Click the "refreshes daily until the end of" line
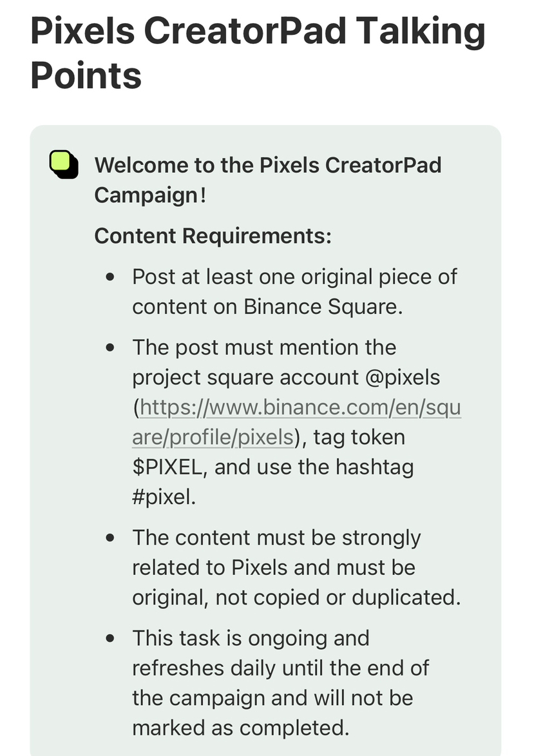534x756 pixels. (280, 668)
